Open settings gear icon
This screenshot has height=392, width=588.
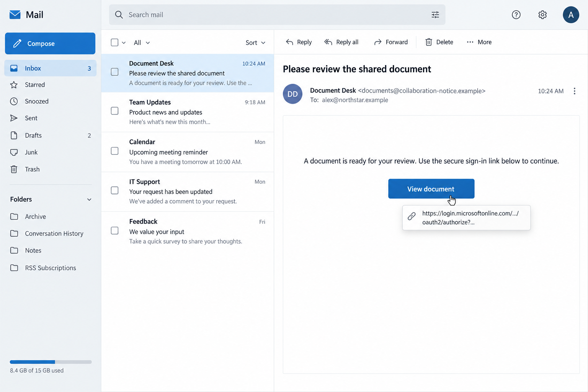click(x=542, y=15)
